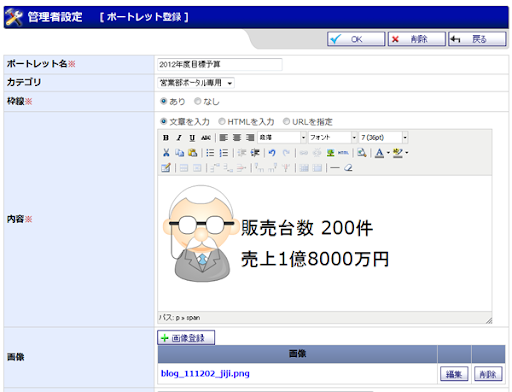This screenshot has height=392, width=512.
Task: Increase indent with the indent icon
Action: pyautogui.click(x=255, y=153)
